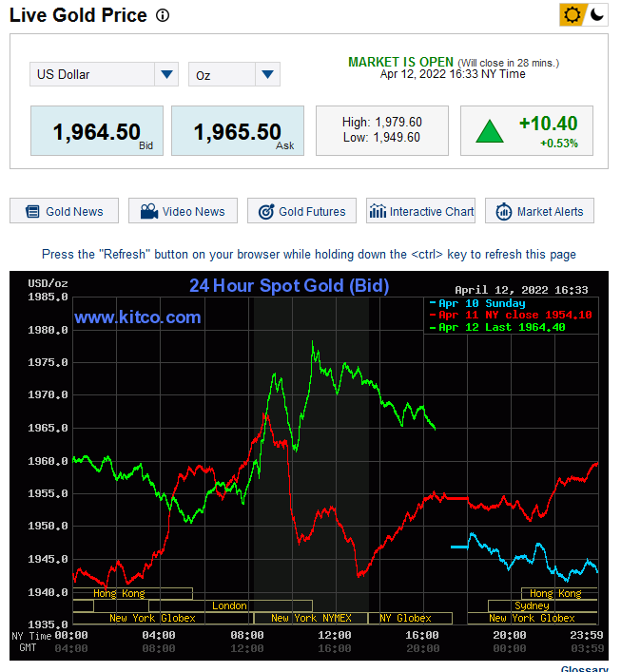This screenshot has width=621, height=672.
Task: Click the Apr 10 Sunday legend entry
Action: click(x=477, y=303)
